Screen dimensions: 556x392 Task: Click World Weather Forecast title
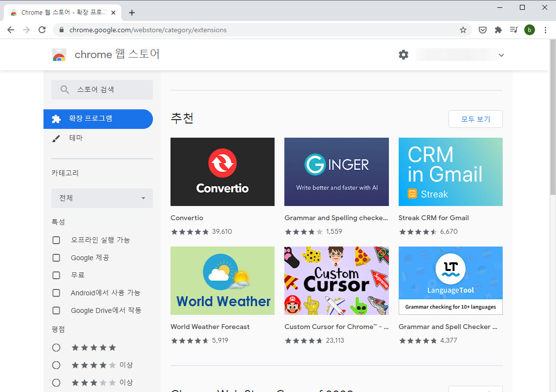[x=210, y=327]
